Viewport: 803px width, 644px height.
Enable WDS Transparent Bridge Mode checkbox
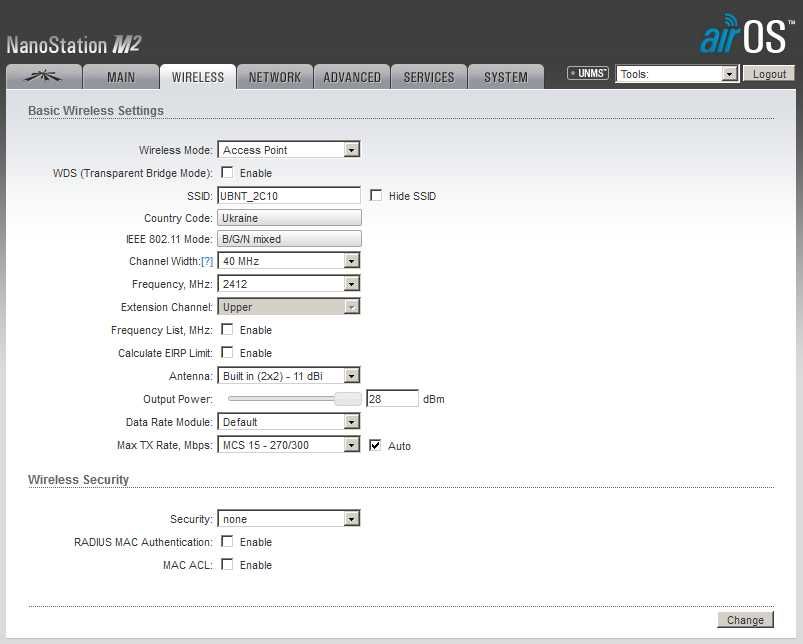pos(227,173)
